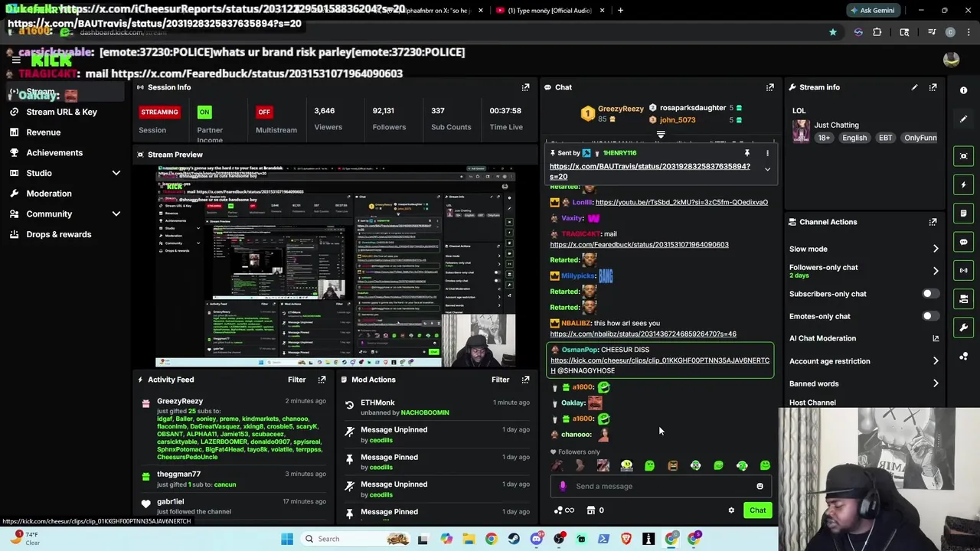This screenshot has height=551, width=980.
Task: Click the purple microphone icon in chat input
Action: click(x=563, y=486)
